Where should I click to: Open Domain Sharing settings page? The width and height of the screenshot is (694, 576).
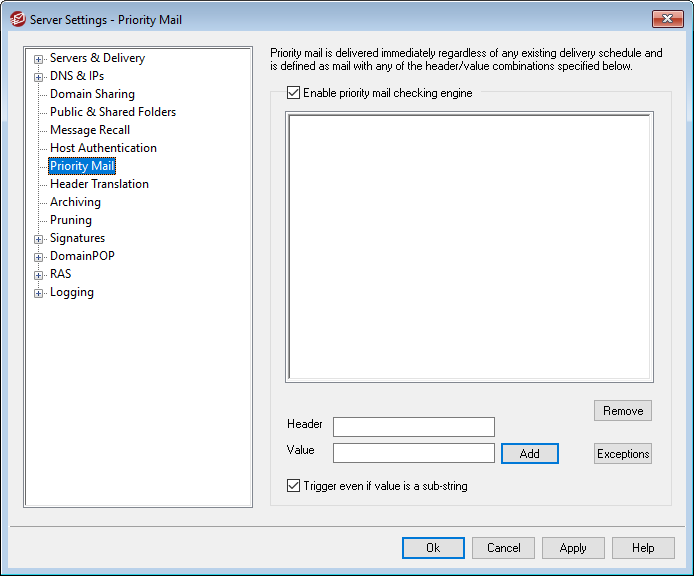click(92, 94)
